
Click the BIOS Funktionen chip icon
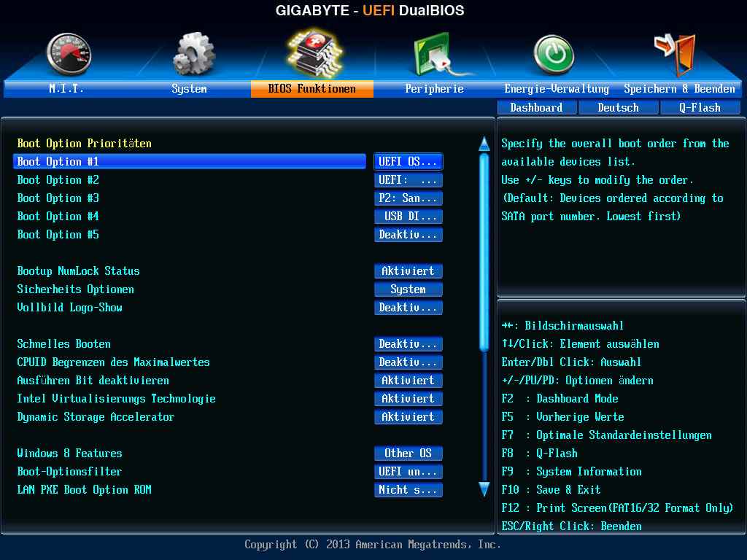[315, 52]
